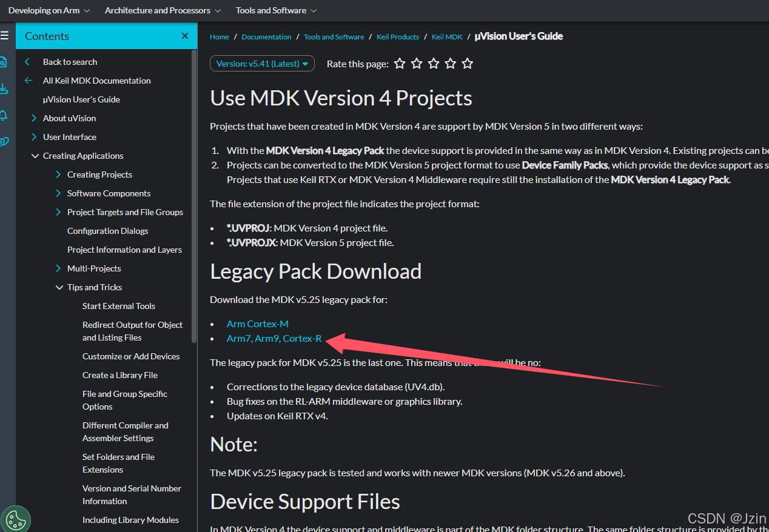
Task: Expand the Creating Projects chevron
Action: [58, 175]
